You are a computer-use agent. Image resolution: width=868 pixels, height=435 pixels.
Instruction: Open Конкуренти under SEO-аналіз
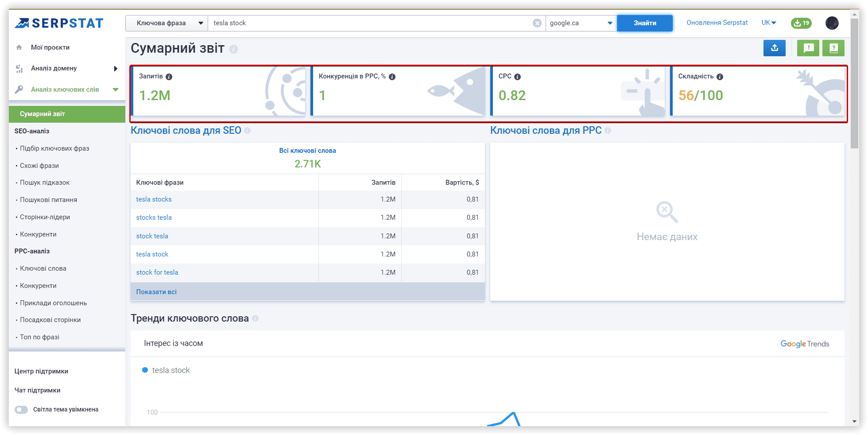tap(38, 234)
